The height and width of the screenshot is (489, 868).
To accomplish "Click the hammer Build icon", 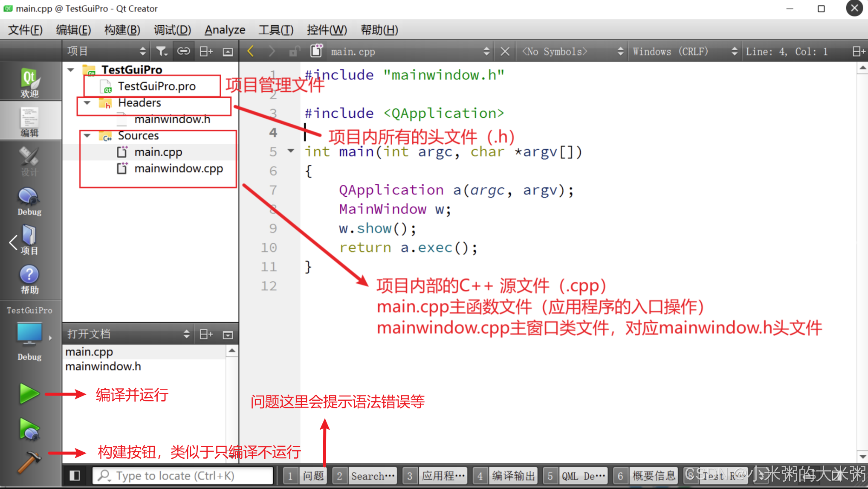I will click(29, 463).
